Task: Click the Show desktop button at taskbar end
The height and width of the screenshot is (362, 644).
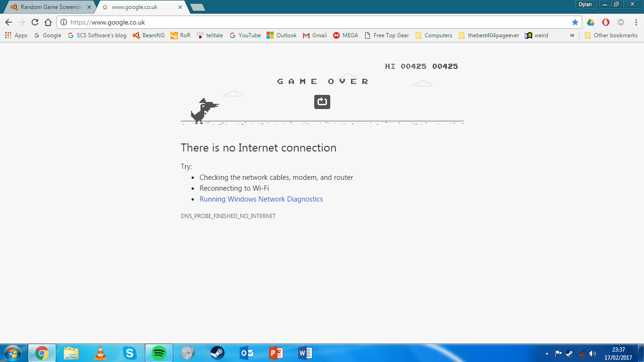Action: tap(641, 353)
